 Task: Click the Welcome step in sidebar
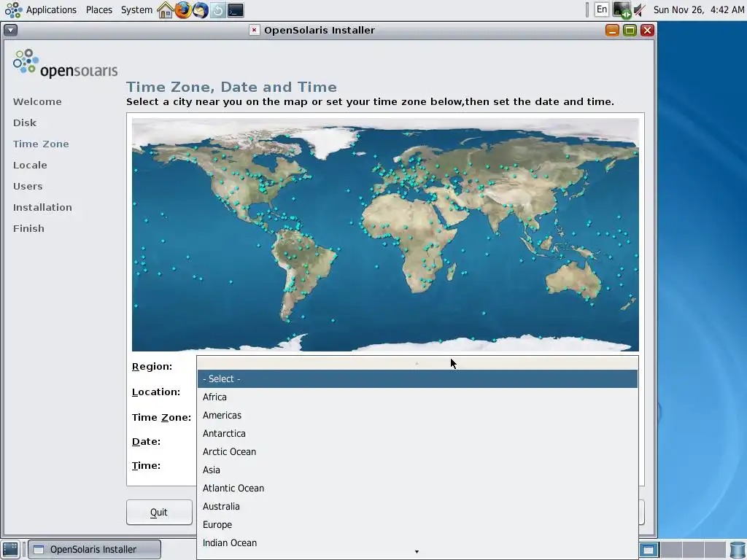click(x=37, y=101)
